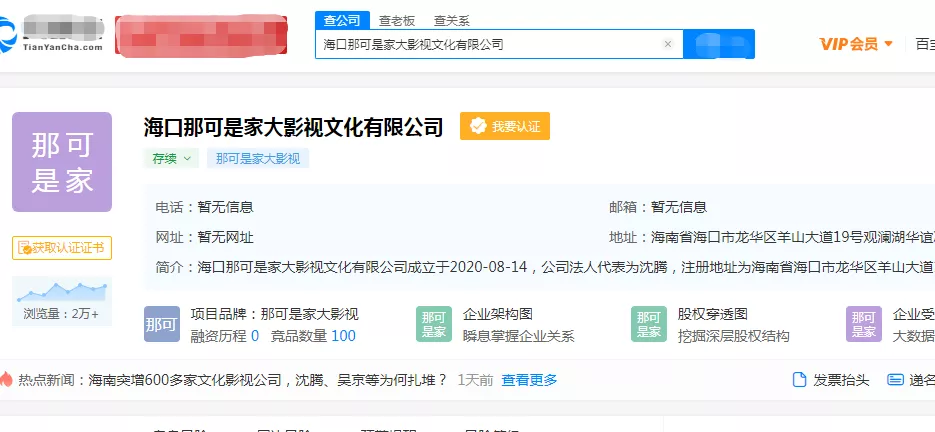935x432 pixels.
Task: Click 邮箱：暂无信息
Action: coord(658,207)
